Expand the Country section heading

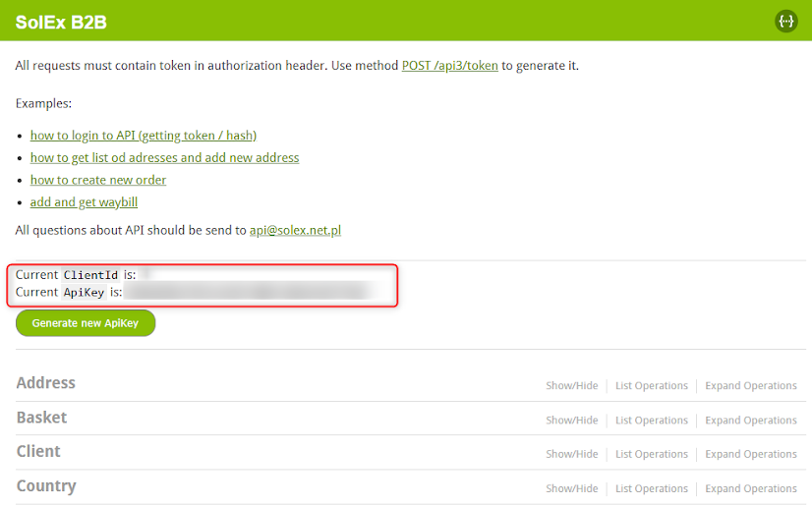(x=46, y=485)
